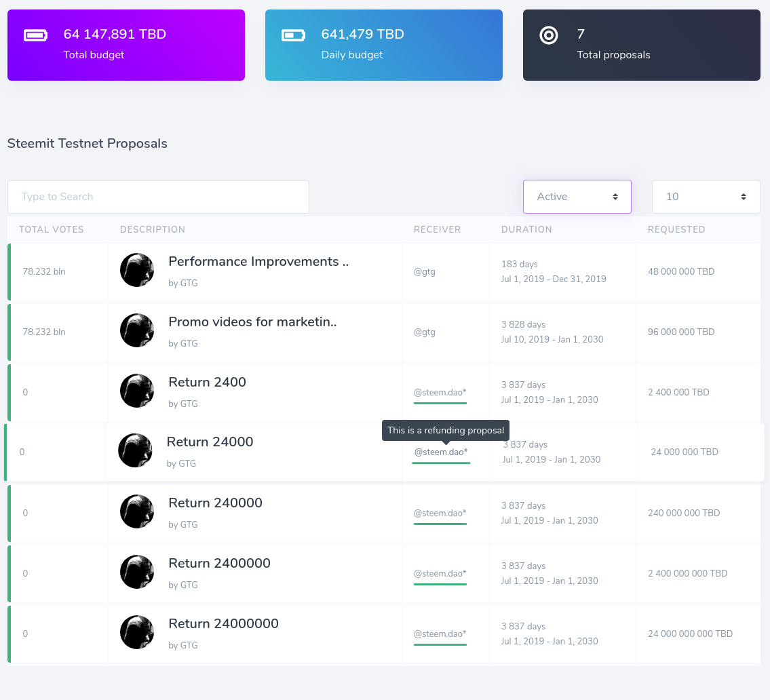Image resolution: width=770 pixels, height=700 pixels.
Task: Click the 96 000 000 TBD requested amount
Action: (x=681, y=332)
